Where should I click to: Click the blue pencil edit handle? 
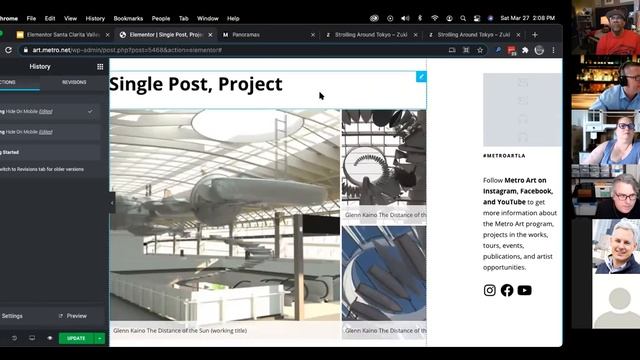click(x=421, y=76)
